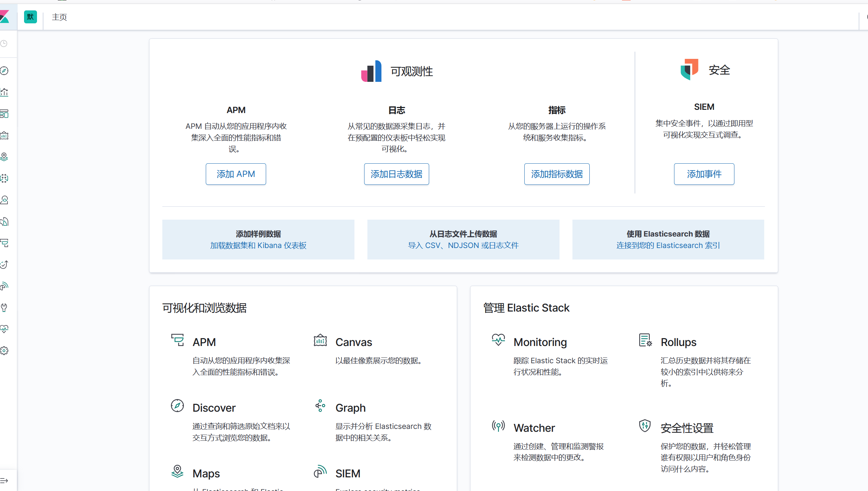Click the 添加 APM button

tap(236, 174)
